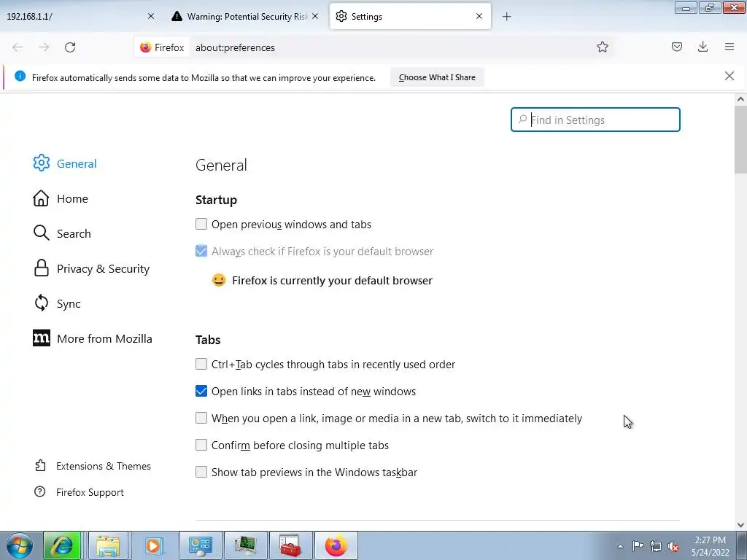Open the circuit board monitor app in taskbar
Viewport: 747px width, 560px height.
pyautogui.click(x=245, y=545)
